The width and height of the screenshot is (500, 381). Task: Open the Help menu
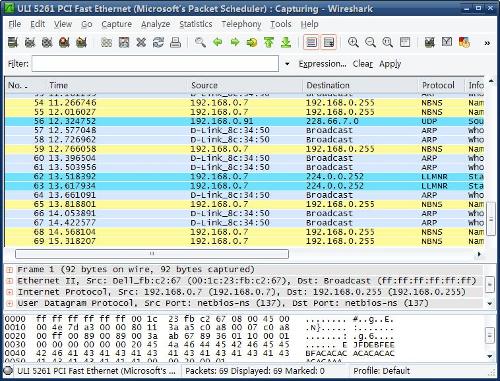pos(309,24)
